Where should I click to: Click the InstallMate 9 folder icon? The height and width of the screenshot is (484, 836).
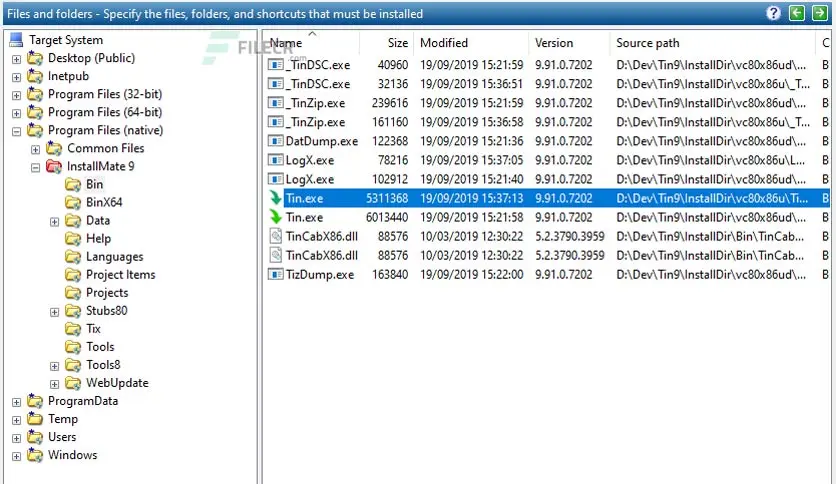click(x=54, y=167)
